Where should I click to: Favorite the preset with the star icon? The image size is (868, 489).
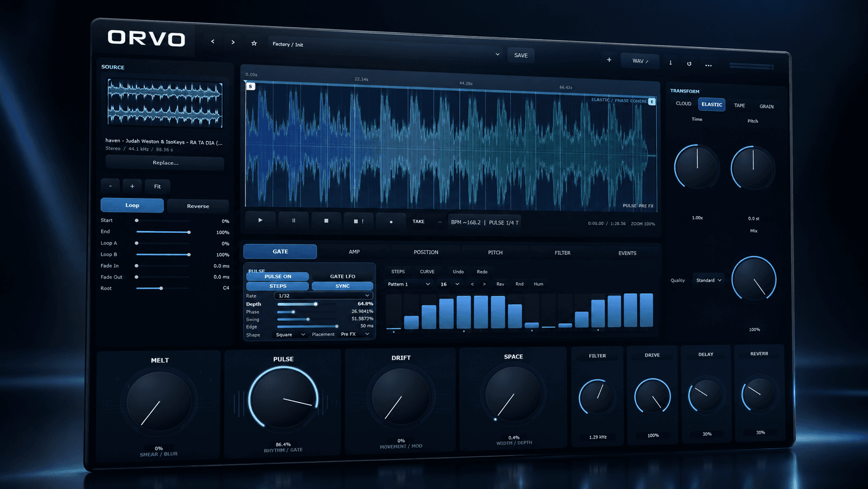click(254, 43)
